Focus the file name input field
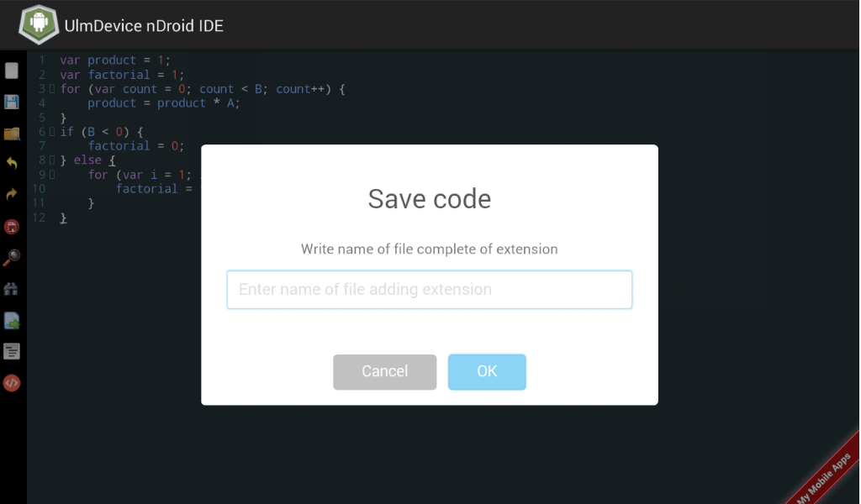861x504 pixels. click(430, 290)
